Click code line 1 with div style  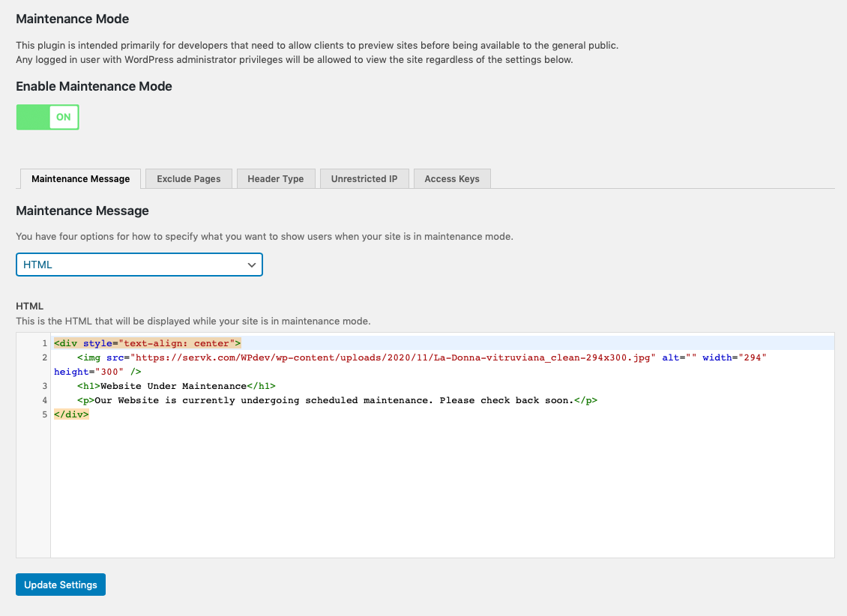click(x=148, y=343)
